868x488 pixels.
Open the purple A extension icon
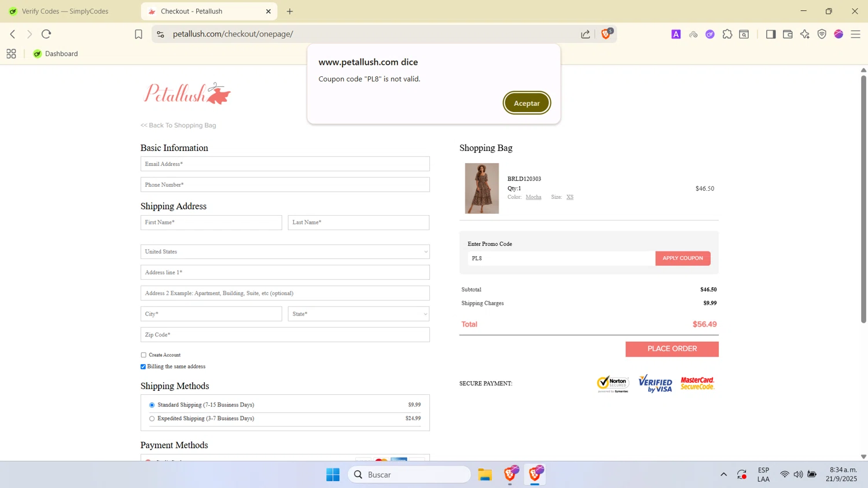[676, 34]
